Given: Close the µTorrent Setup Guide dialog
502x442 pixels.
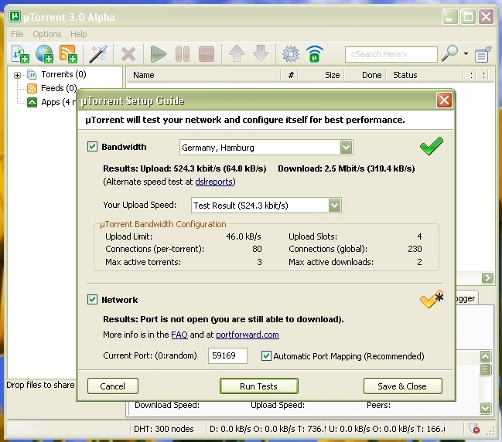Looking at the screenshot, I should click(444, 100).
